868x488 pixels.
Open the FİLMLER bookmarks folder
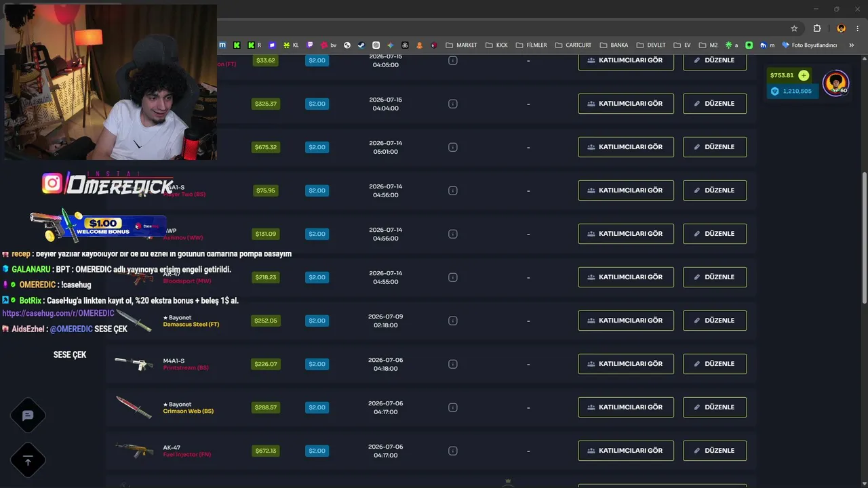point(531,45)
